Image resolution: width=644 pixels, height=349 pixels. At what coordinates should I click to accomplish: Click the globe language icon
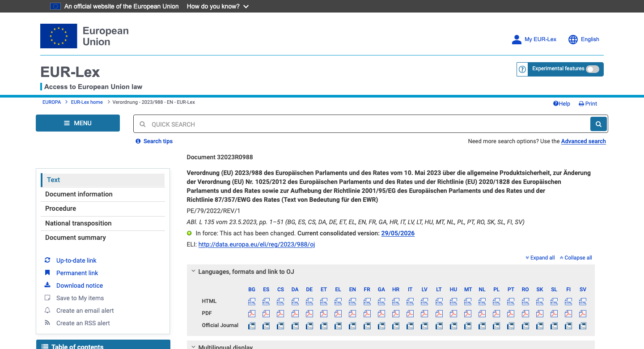(x=573, y=39)
